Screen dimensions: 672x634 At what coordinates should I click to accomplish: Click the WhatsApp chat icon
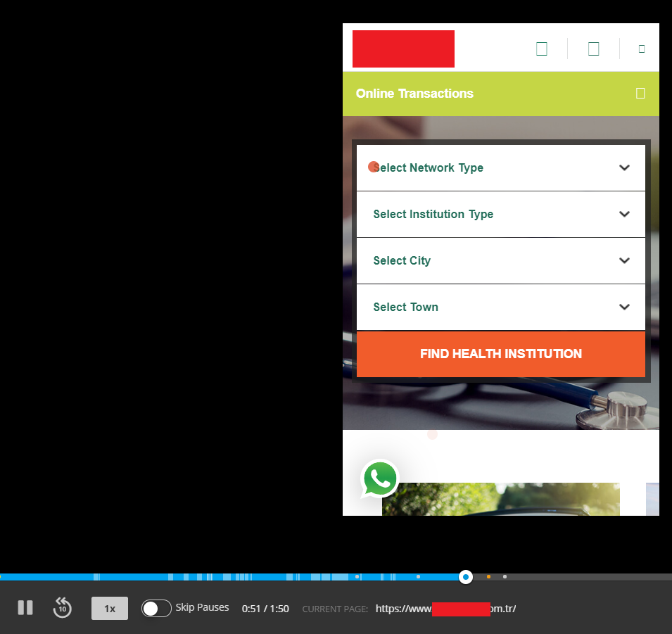pyautogui.click(x=380, y=478)
